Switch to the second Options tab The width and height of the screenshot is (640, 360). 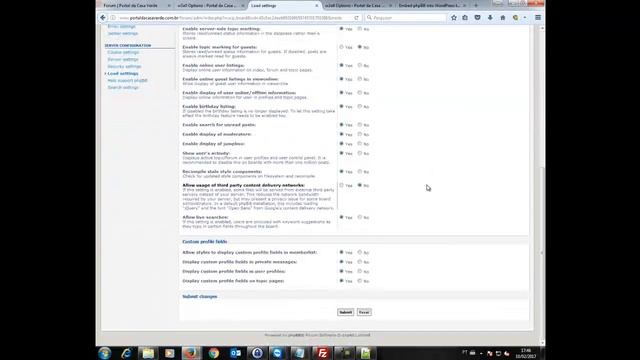pos(211,6)
